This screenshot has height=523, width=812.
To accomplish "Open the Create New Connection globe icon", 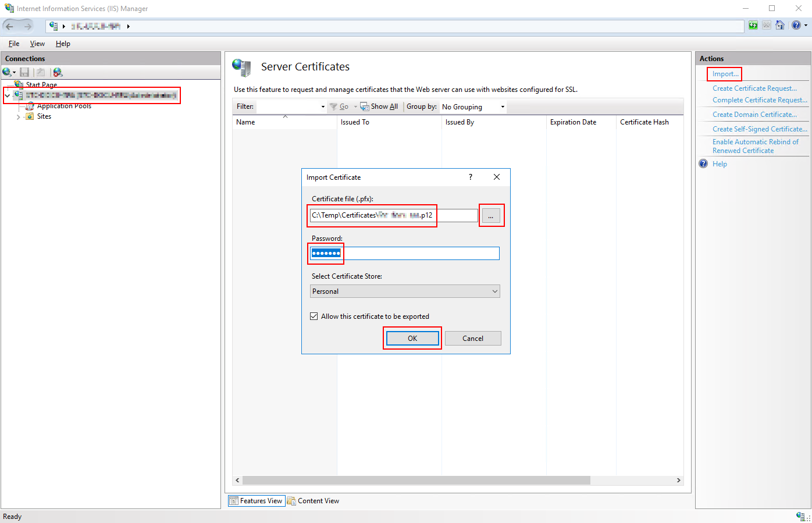I will 7,72.
